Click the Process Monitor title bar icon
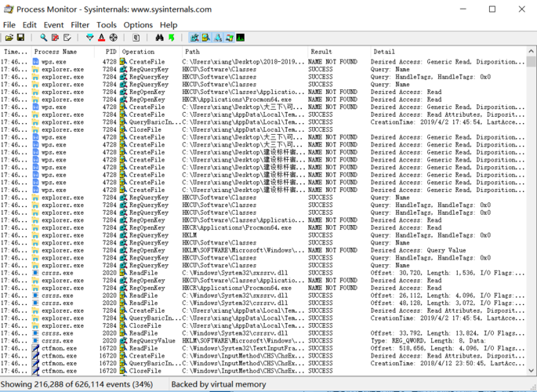This screenshot has width=537, height=392. click(x=9, y=9)
